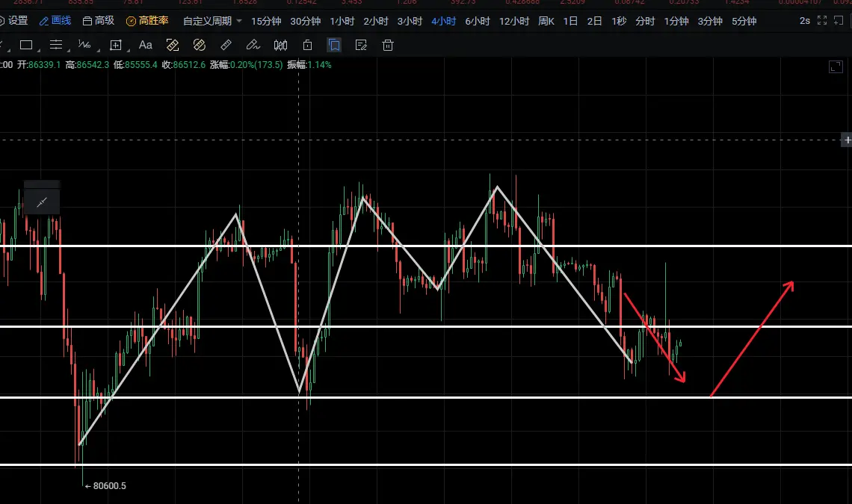The height and width of the screenshot is (504, 852).
Task: Toggle the highlighted bookmark drawings icon
Action: coord(334,45)
